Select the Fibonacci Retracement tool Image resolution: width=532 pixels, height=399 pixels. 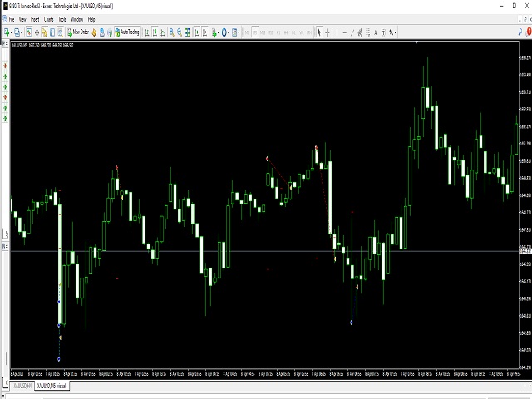367,32
